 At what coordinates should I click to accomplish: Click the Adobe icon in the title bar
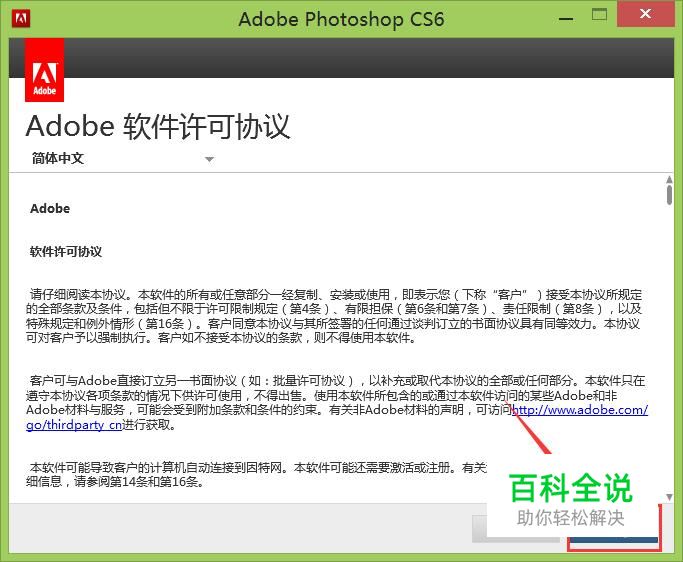coord(21,19)
